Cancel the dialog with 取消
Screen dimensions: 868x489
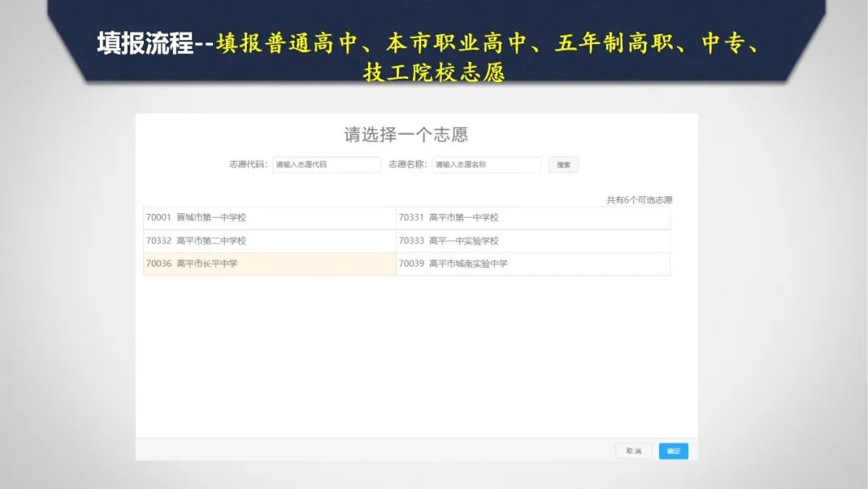633,451
